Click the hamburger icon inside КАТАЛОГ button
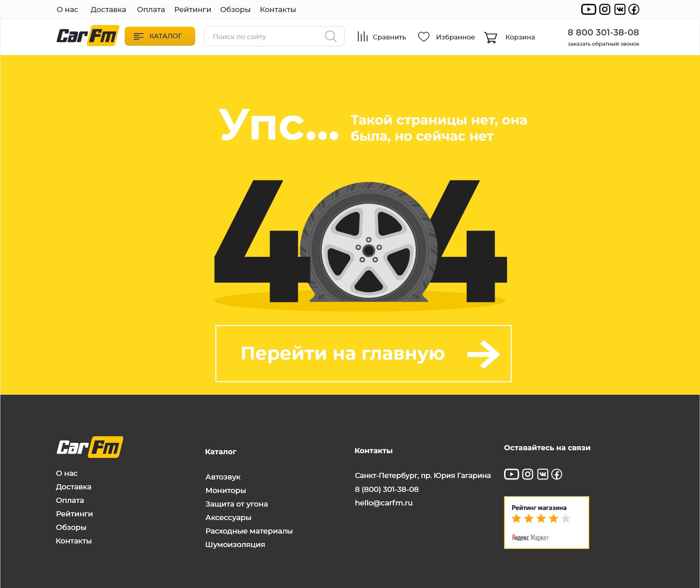 (139, 36)
